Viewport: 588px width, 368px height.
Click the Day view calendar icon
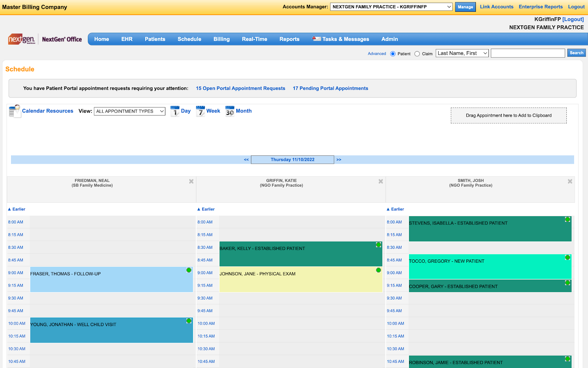[x=175, y=111]
